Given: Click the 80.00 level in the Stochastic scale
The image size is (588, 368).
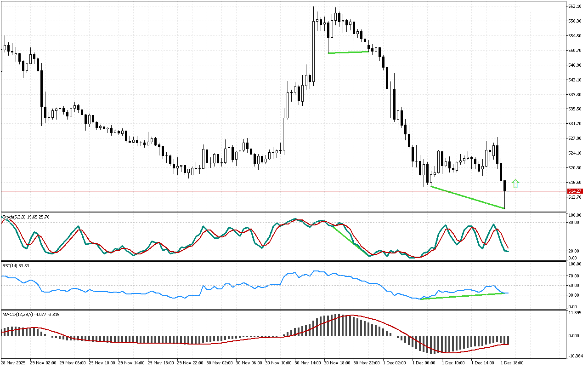Looking at the screenshot, I should point(574,223).
